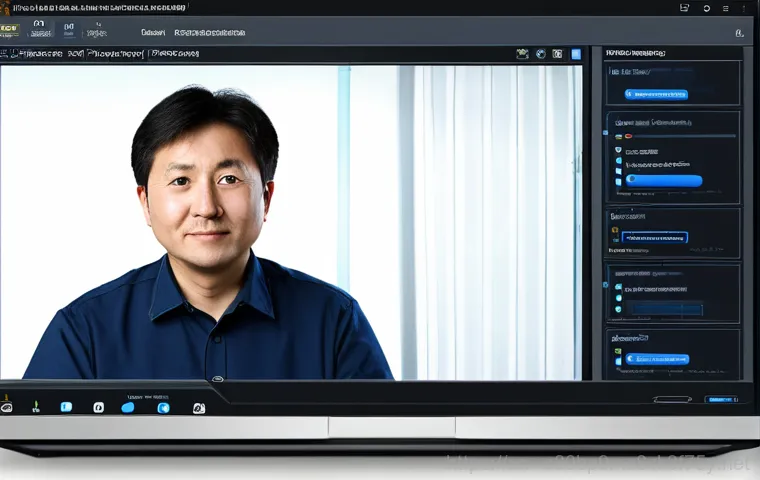Select the rightmost text tab in the top toolbar row

[207, 32]
